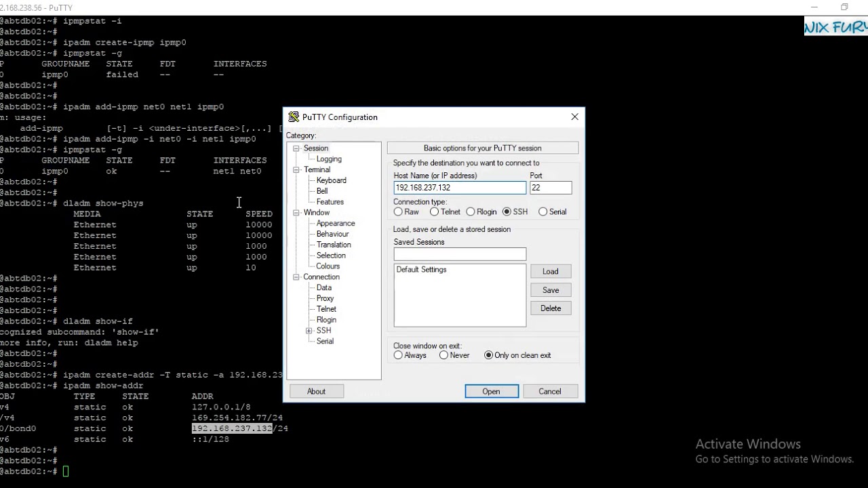Open the Appearance settings category
868x488 pixels.
[x=336, y=224]
